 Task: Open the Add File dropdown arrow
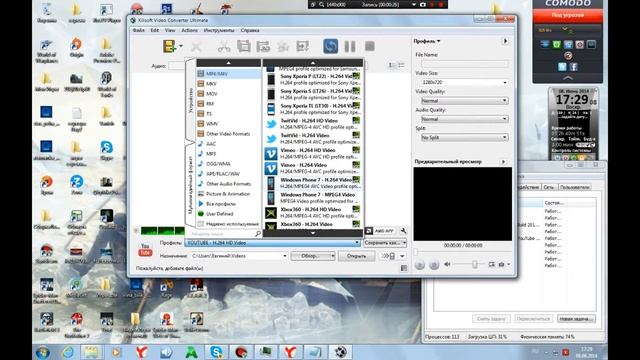coord(181,46)
